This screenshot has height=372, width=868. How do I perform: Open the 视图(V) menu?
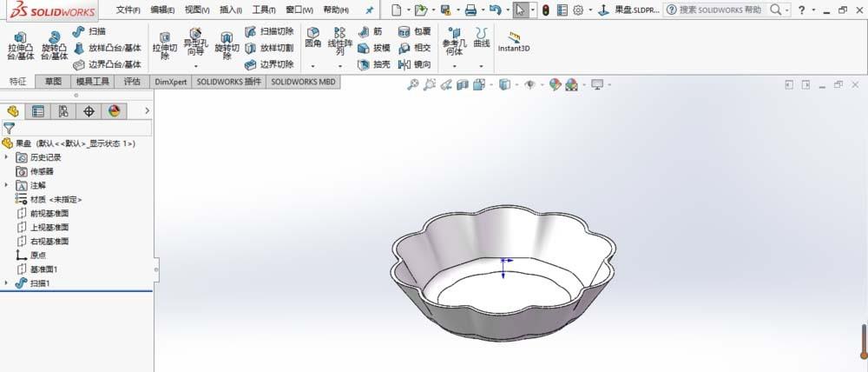pos(197,10)
